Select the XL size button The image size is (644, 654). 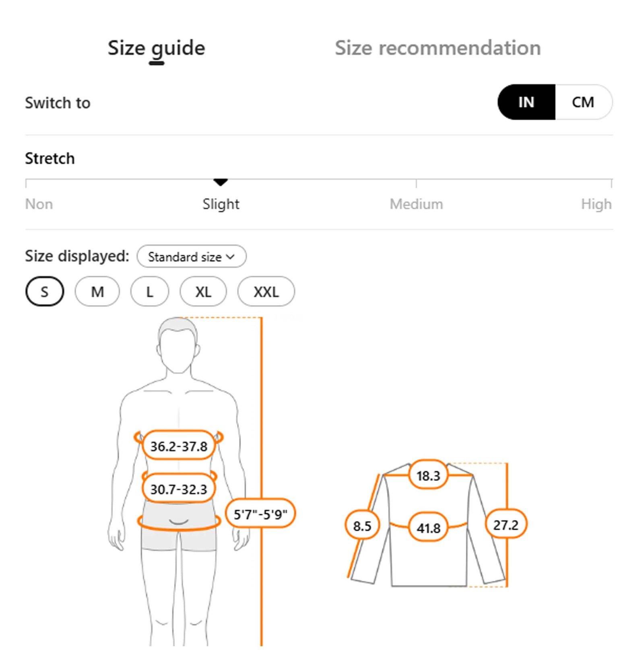pyautogui.click(x=203, y=292)
